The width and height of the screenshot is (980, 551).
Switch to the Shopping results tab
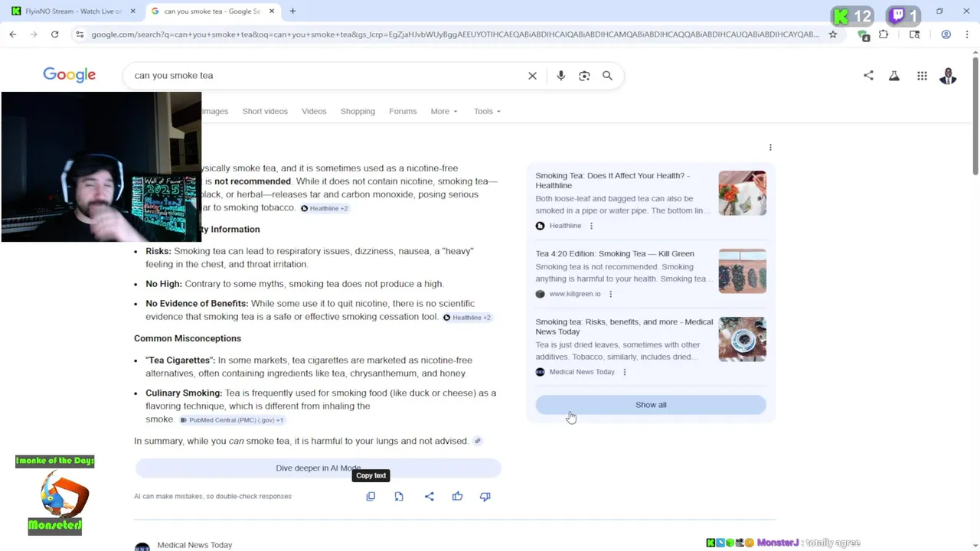[x=358, y=111]
